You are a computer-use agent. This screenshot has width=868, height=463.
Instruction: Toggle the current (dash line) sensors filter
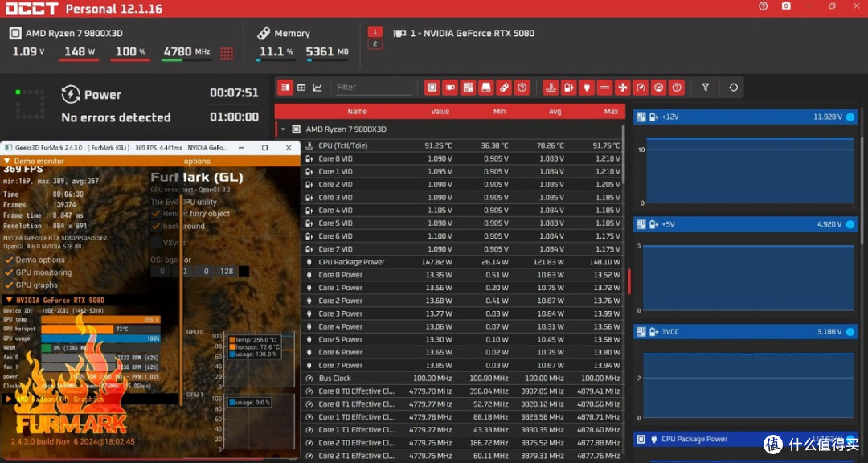pyautogui.click(x=604, y=88)
